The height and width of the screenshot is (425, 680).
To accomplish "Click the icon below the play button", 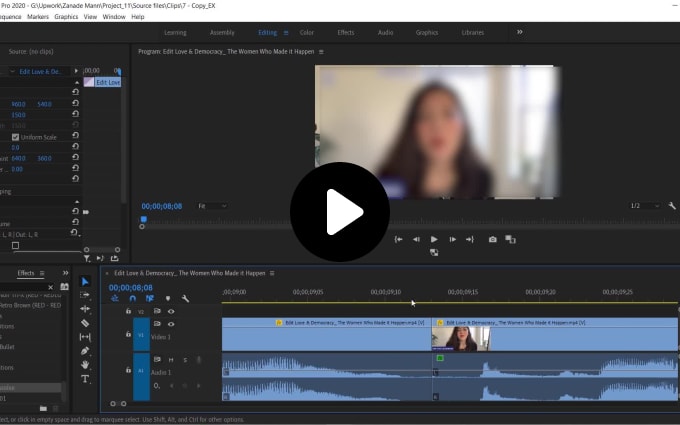I will tap(434, 252).
